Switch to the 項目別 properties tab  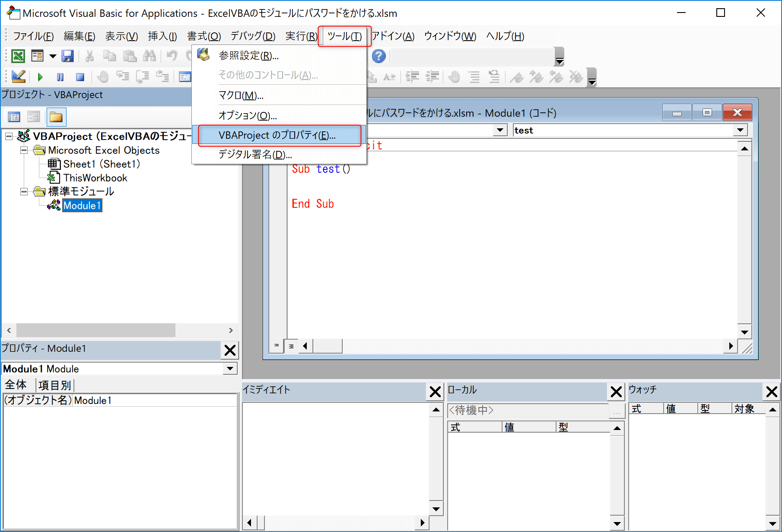[54, 385]
